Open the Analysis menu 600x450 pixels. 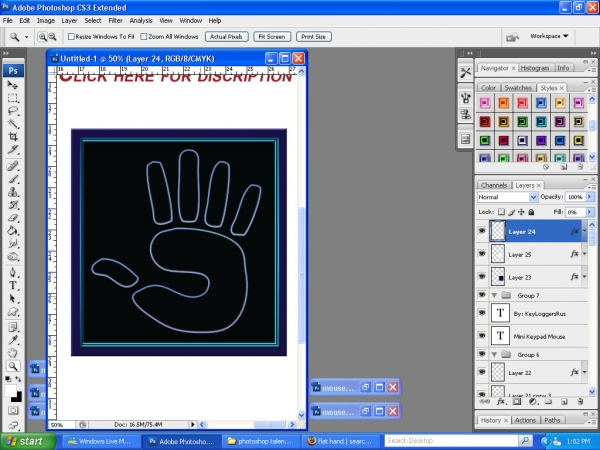tap(141, 21)
